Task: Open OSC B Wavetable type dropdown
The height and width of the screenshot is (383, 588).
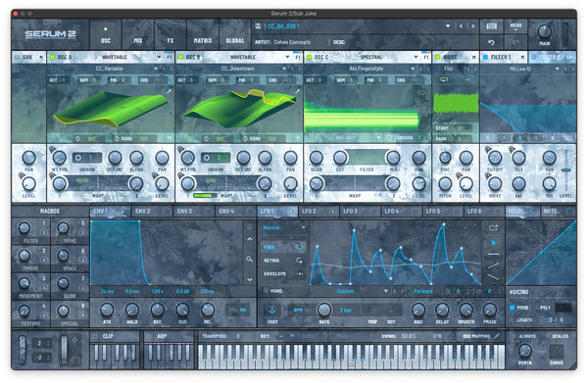Action: click(x=287, y=57)
